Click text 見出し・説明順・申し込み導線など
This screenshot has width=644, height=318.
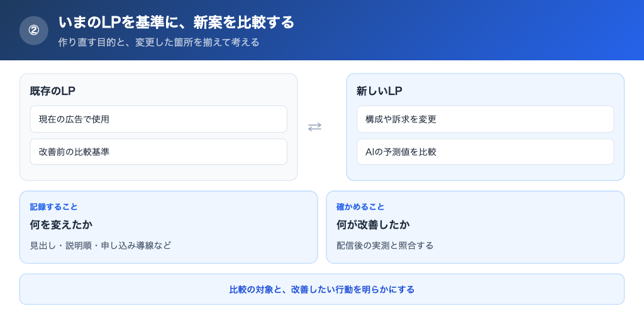[x=100, y=246]
